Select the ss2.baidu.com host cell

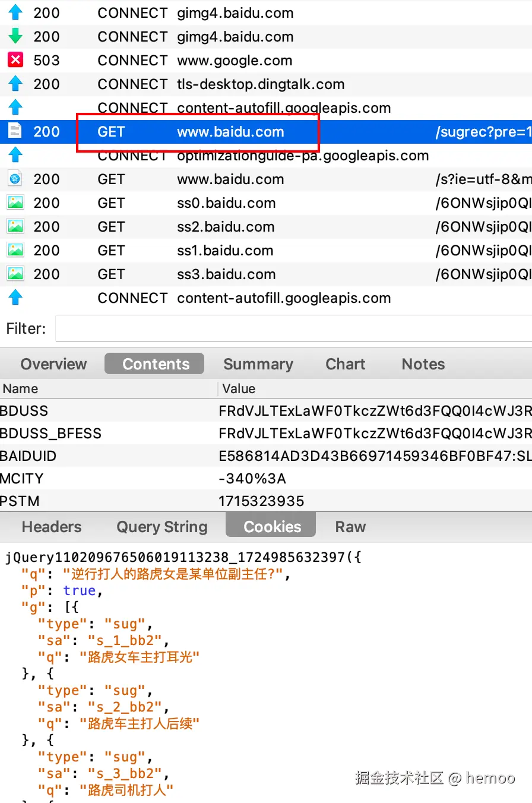[226, 227]
